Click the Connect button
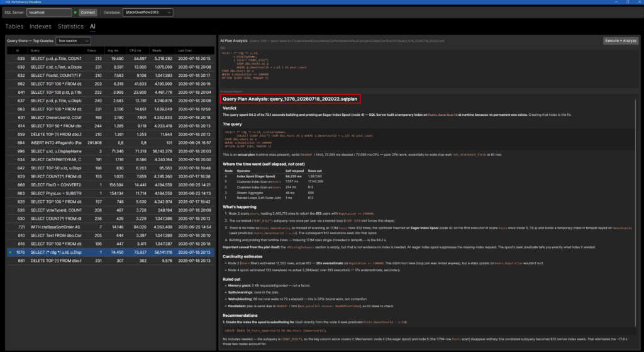This screenshot has height=352, width=644. (x=88, y=13)
